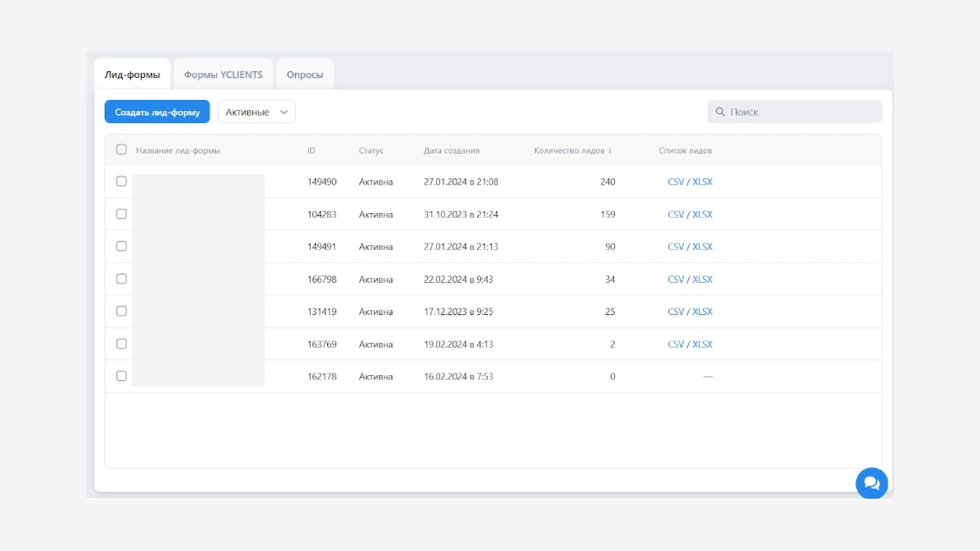Click the ID value 104283

pos(322,215)
